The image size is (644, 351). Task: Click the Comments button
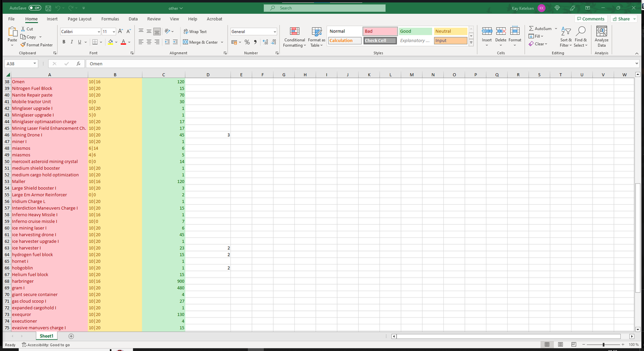pyautogui.click(x=590, y=19)
